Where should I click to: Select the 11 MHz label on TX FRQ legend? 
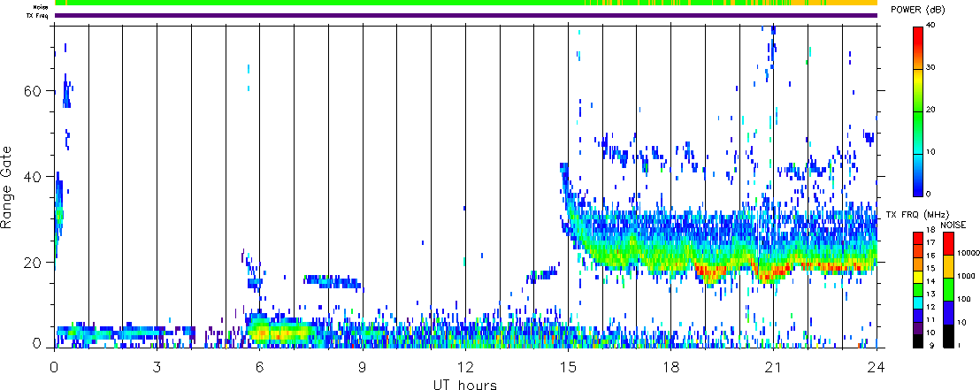click(931, 319)
